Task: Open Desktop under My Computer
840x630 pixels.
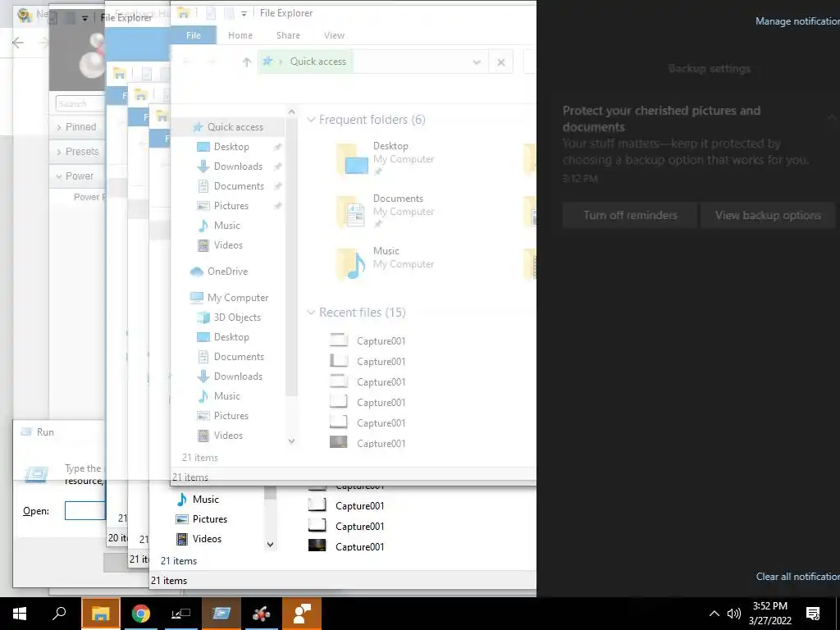Action: (231, 337)
